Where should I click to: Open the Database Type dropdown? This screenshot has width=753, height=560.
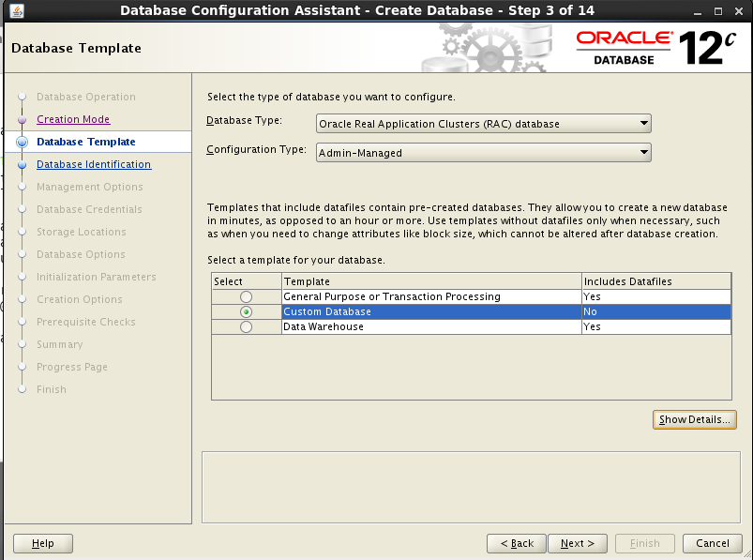click(484, 124)
